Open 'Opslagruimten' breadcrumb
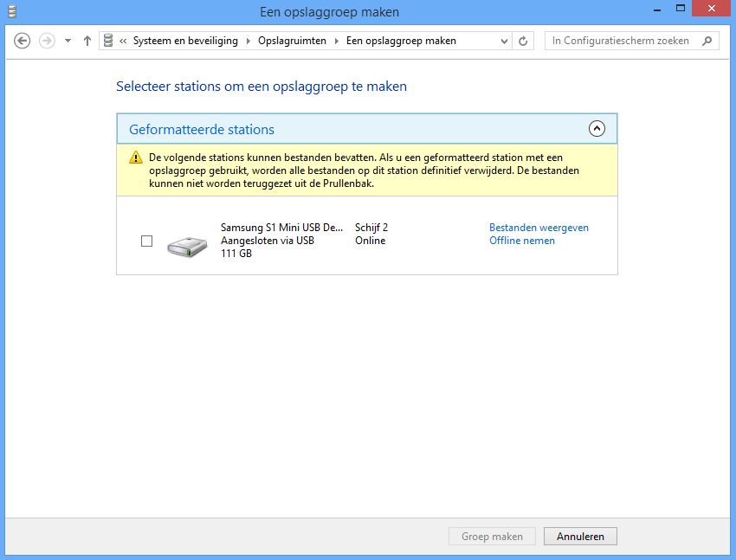 click(292, 41)
